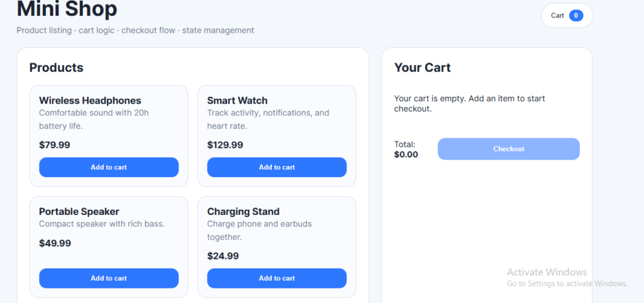Image resolution: width=644 pixels, height=303 pixels.
Task: Add the Charging Stand to cart
Action: pos(277,278)
